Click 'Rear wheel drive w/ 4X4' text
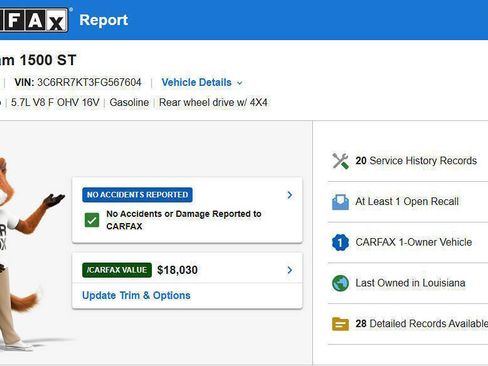This screenshot has height=366, width=488. click(213, 102)
